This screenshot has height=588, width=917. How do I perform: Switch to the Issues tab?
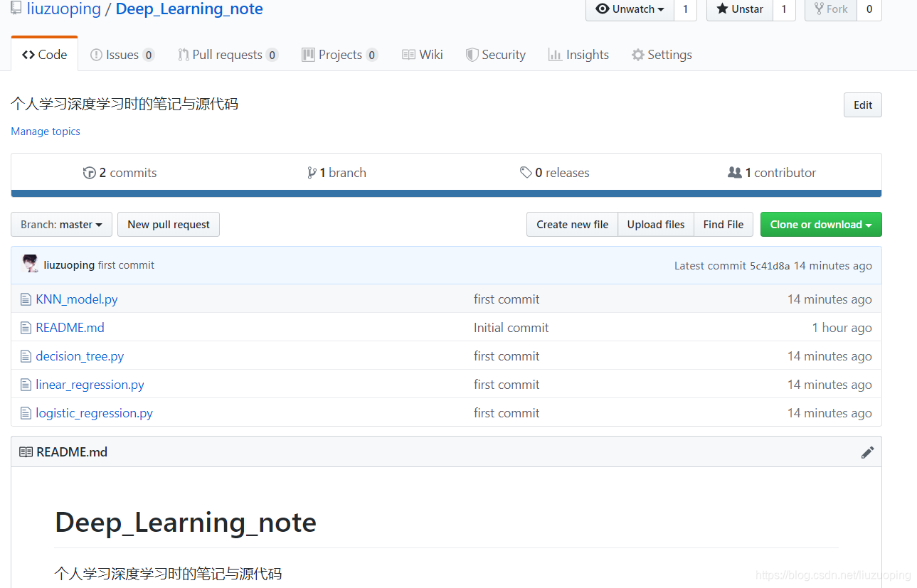[122, 55]
